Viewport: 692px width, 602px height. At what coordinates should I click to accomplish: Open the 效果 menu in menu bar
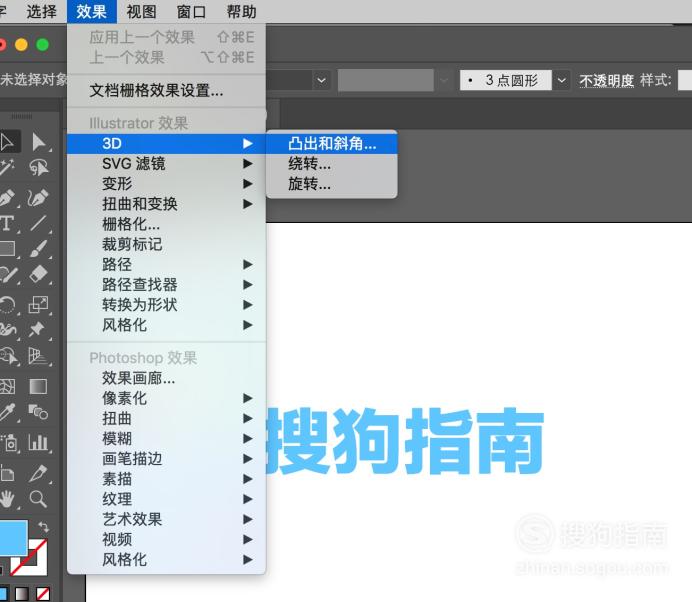tap(92, 11)
